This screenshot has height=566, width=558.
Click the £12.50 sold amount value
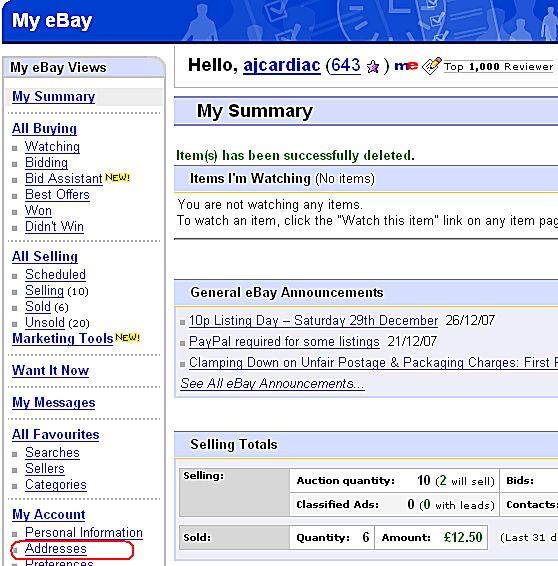pyautogui.click(x=463, y=538)
